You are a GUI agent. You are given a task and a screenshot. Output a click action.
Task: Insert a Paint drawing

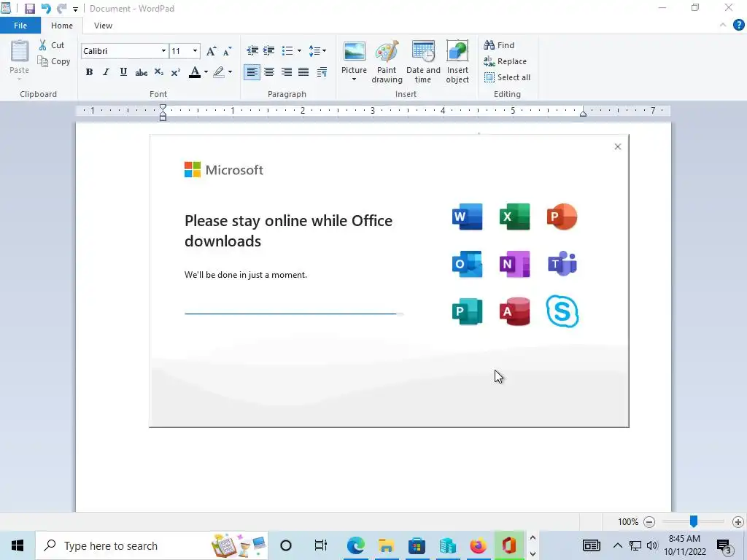pos(387,61)
